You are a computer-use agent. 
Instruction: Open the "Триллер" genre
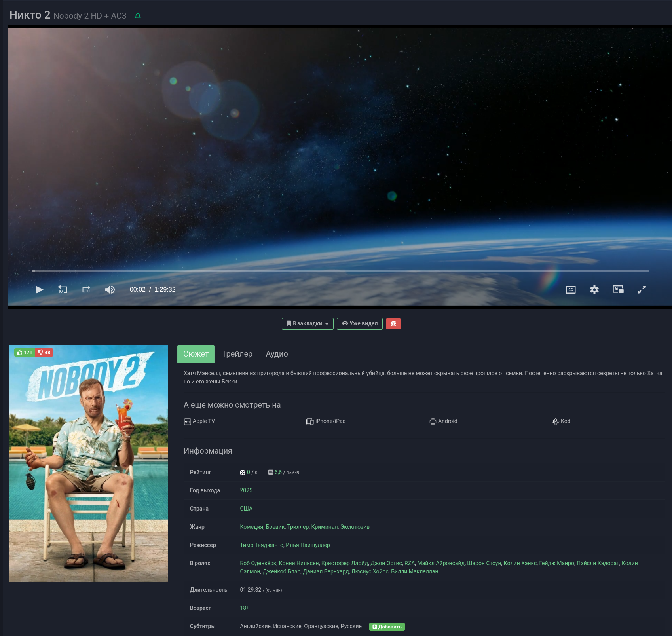pos(298,527)
